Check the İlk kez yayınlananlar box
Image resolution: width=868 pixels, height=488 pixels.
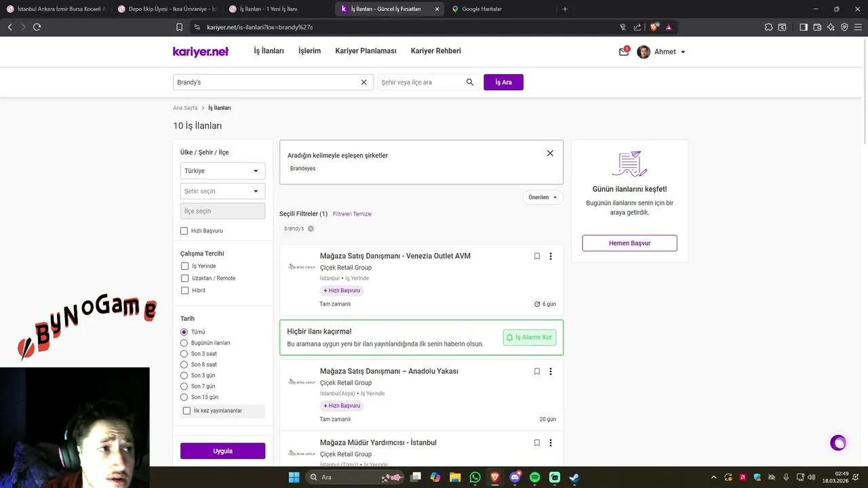point(186,411)
